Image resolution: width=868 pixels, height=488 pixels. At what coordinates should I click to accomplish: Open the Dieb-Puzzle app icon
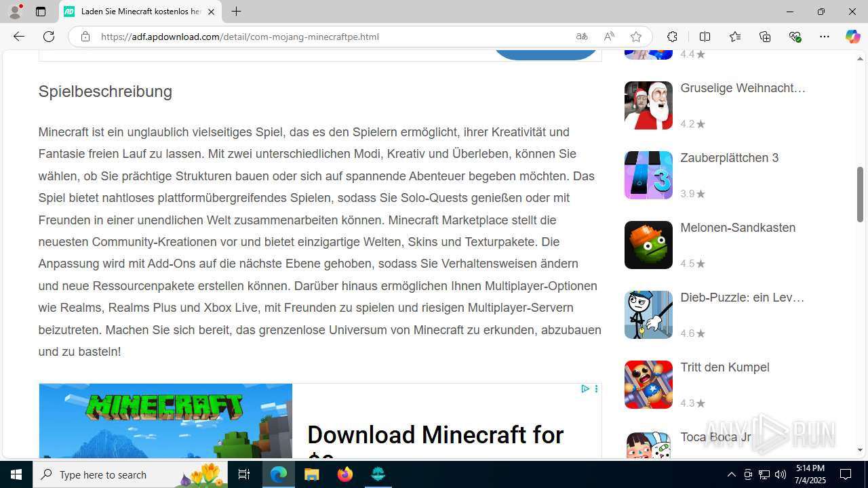click(x=648, y=314)
